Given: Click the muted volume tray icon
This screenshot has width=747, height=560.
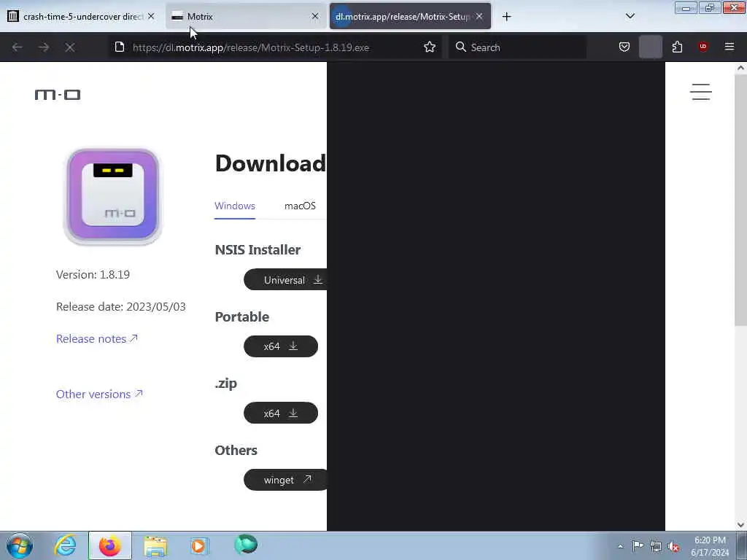Looking at the screenshot, I should tap(673, 547).
